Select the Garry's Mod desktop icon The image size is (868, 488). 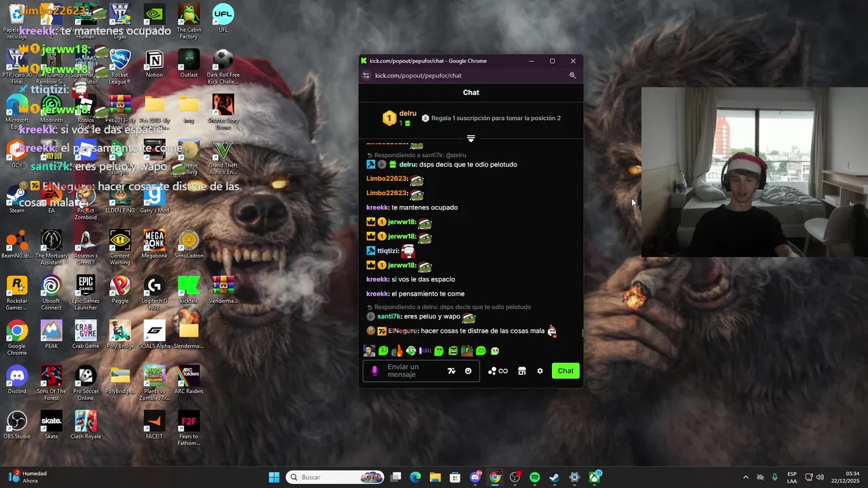click(154, 200)
